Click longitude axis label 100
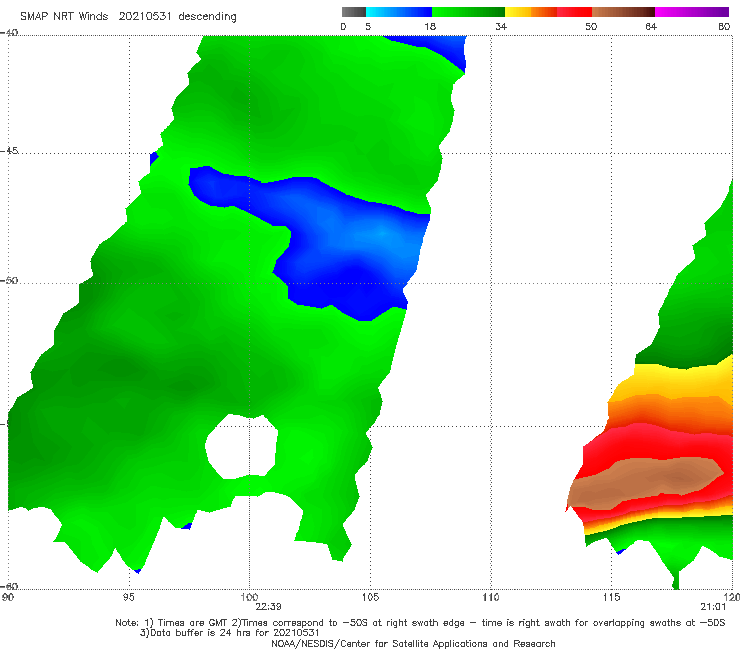This screenshot has height=650, width=740. (x=249, y=597)
